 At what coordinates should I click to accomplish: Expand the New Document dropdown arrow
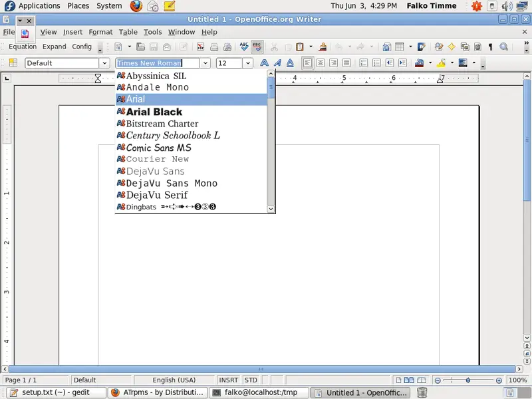click(129, 47)
